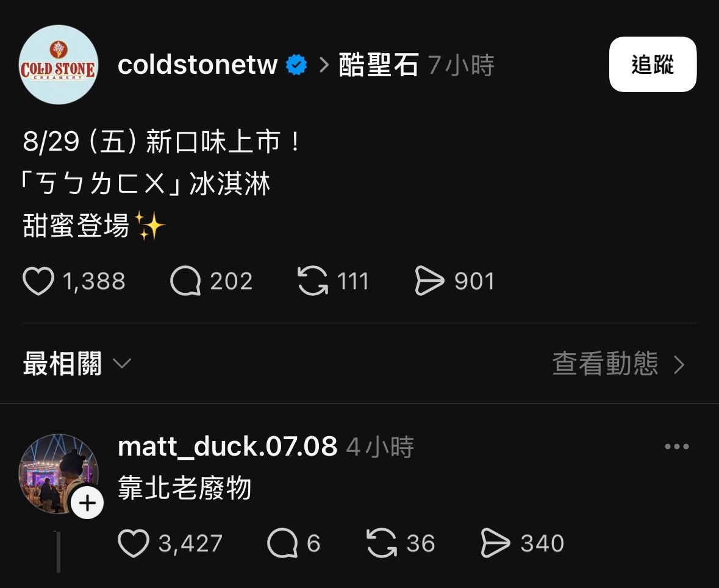Repost matt_duck.07.08's reply
719x588 pixels.
click(x=382, y=543)
